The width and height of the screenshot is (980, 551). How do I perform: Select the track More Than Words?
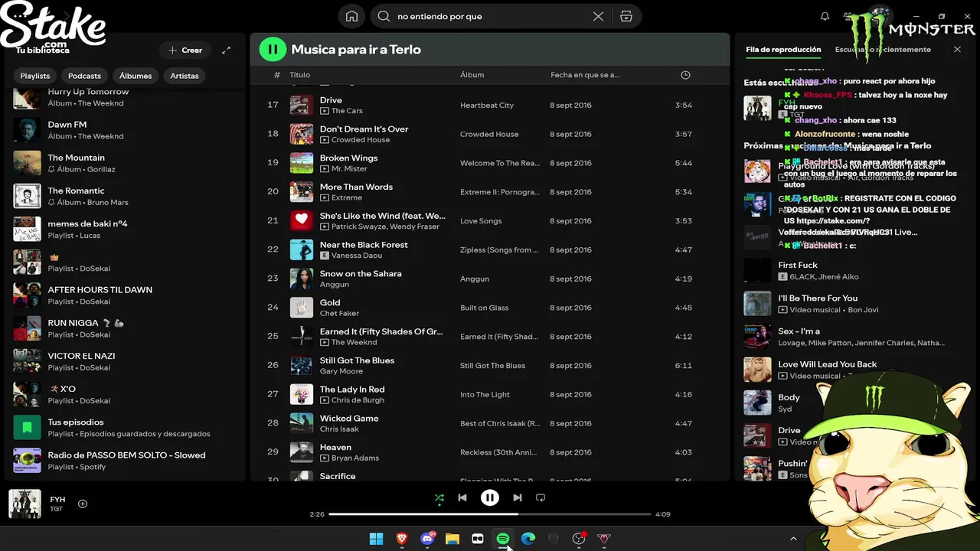489,192
